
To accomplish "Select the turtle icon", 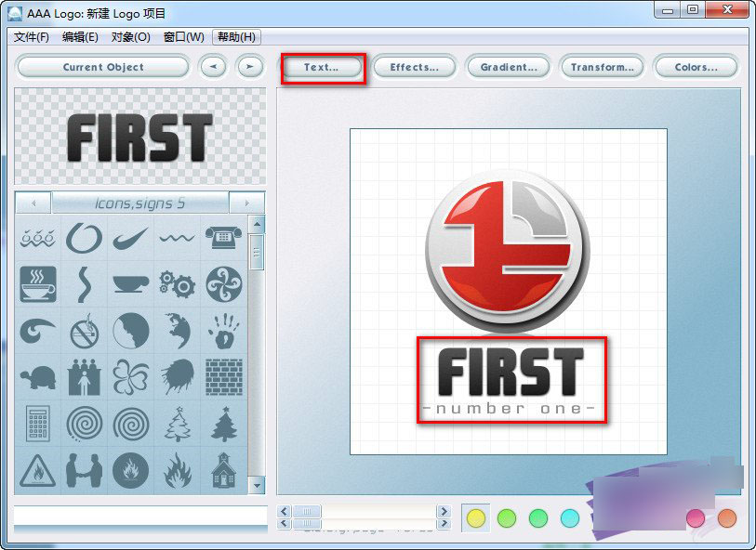I will tap(37, 377).
